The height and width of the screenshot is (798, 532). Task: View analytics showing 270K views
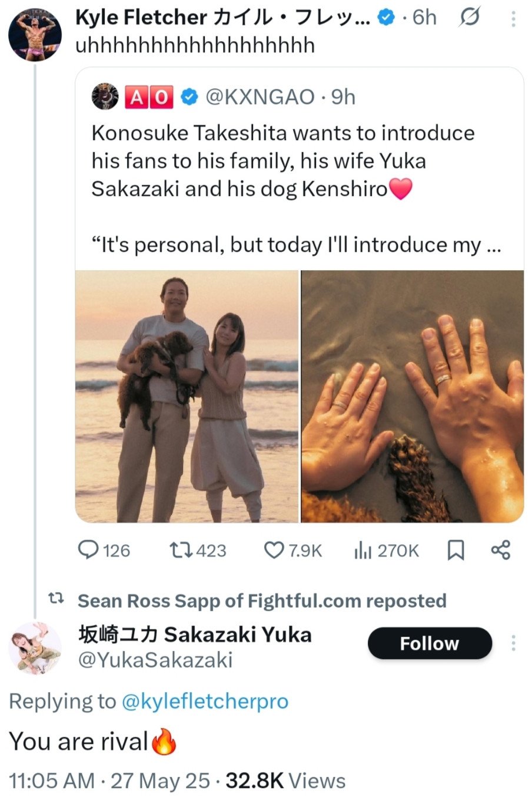point(386,551)
